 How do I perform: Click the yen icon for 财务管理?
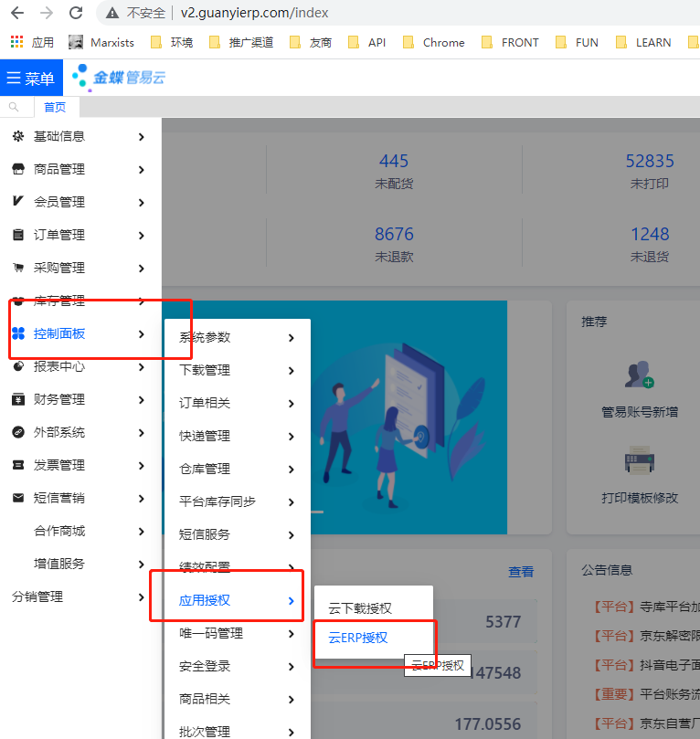tap(18, 399)
